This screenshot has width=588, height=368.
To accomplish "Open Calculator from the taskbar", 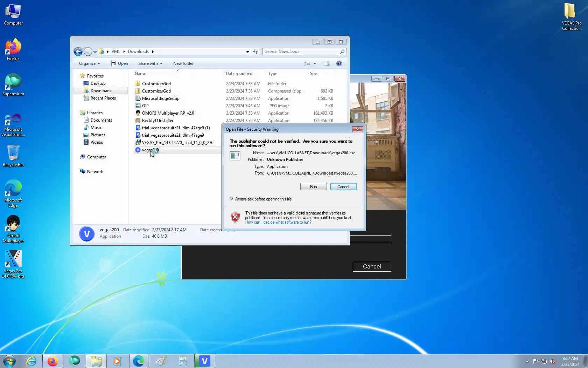I will pos(183,361).
